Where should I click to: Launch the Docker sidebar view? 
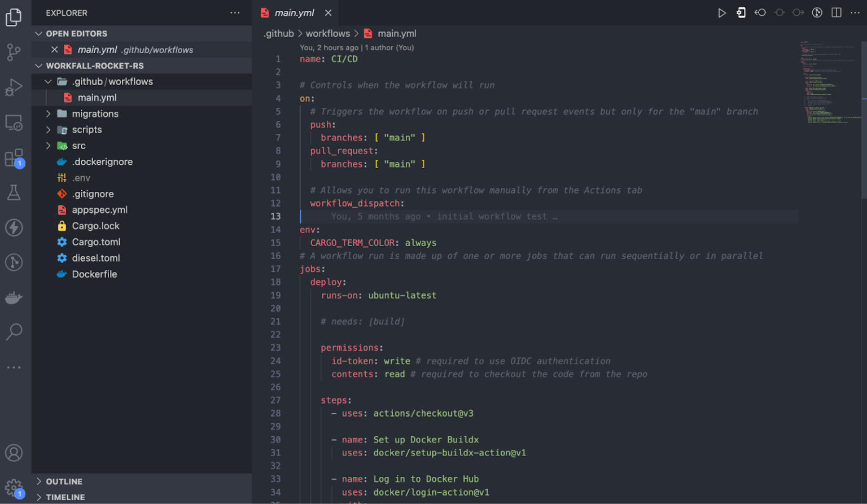(x=14, y=297)
